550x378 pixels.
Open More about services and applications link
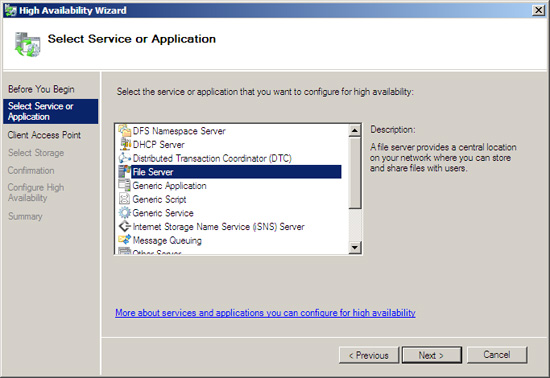click(265, 313)
